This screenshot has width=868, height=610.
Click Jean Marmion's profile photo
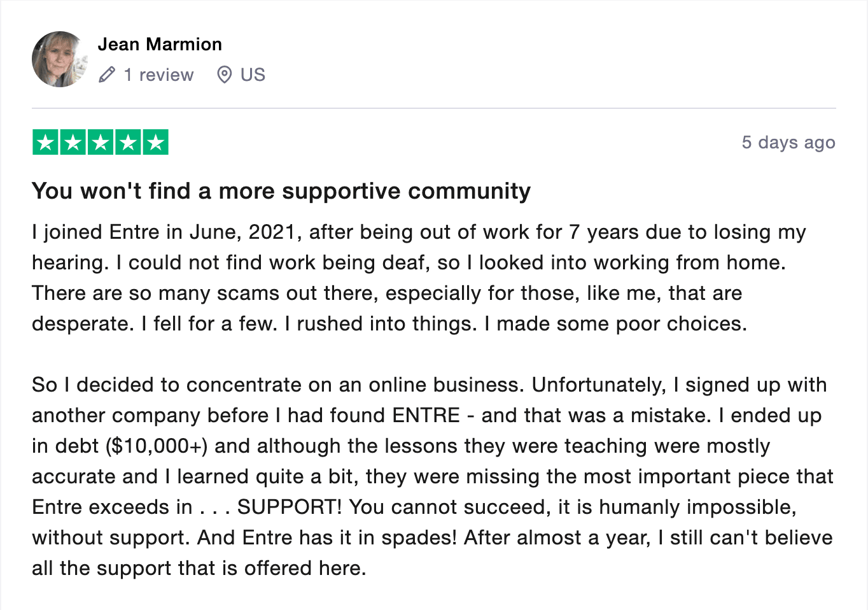[x=59, y=59]
